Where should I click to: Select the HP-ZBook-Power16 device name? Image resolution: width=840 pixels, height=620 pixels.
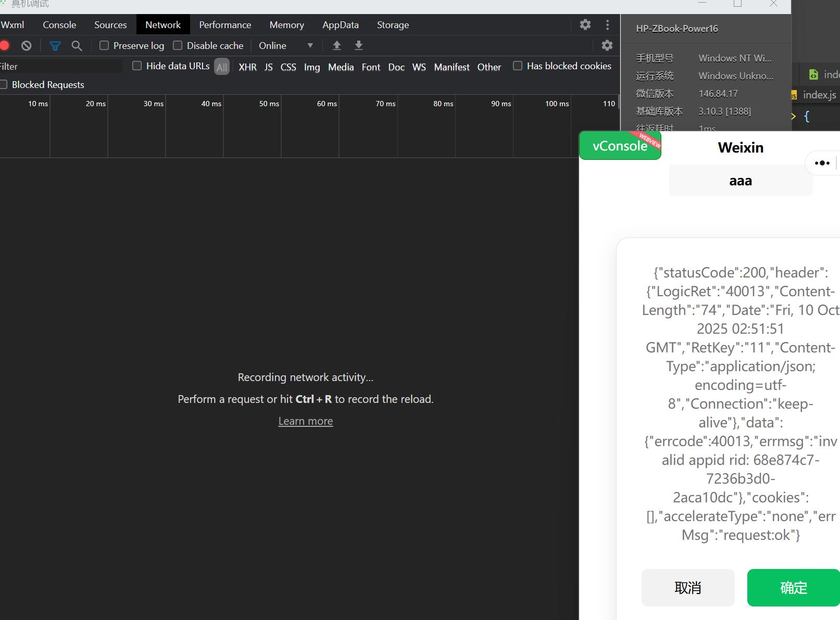click(677, 29)
